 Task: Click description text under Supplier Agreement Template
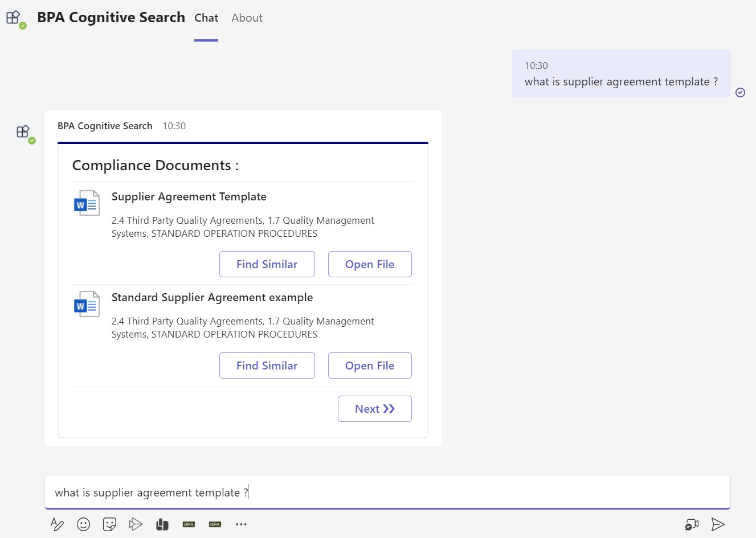pos(243,227)
